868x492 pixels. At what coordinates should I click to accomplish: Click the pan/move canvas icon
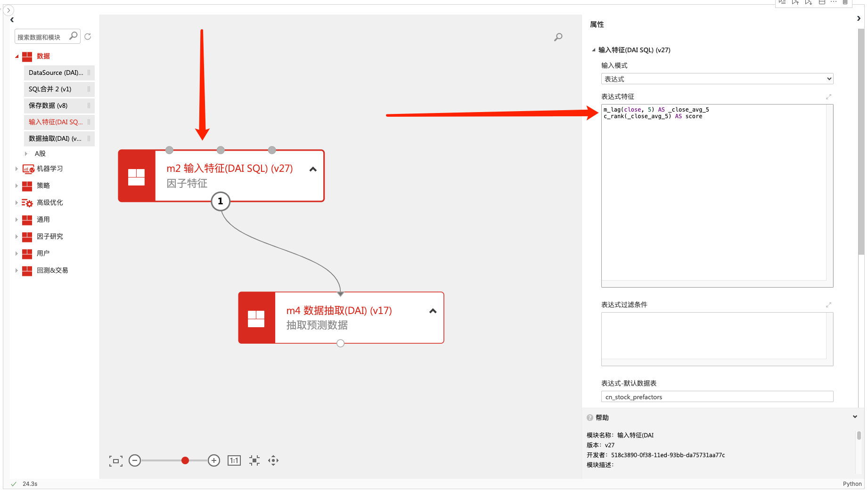[x=273, y=460]
